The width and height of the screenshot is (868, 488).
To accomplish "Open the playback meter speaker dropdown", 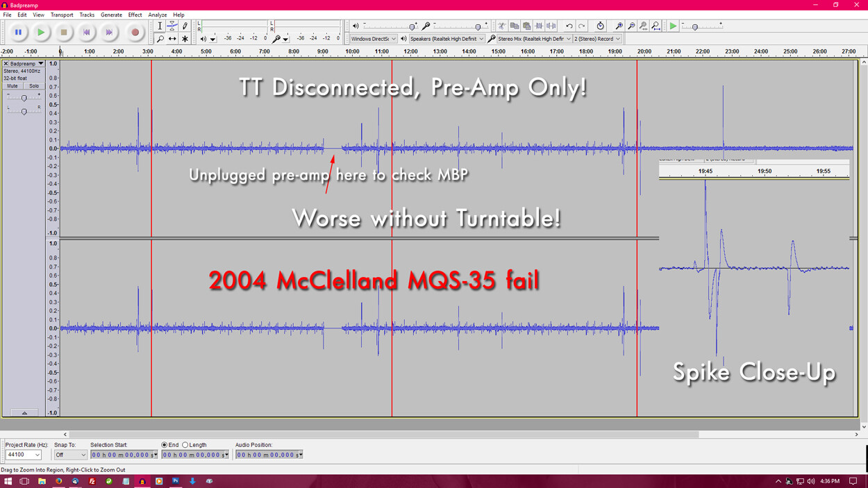I will pyautogui.click(x=213, y=39).
